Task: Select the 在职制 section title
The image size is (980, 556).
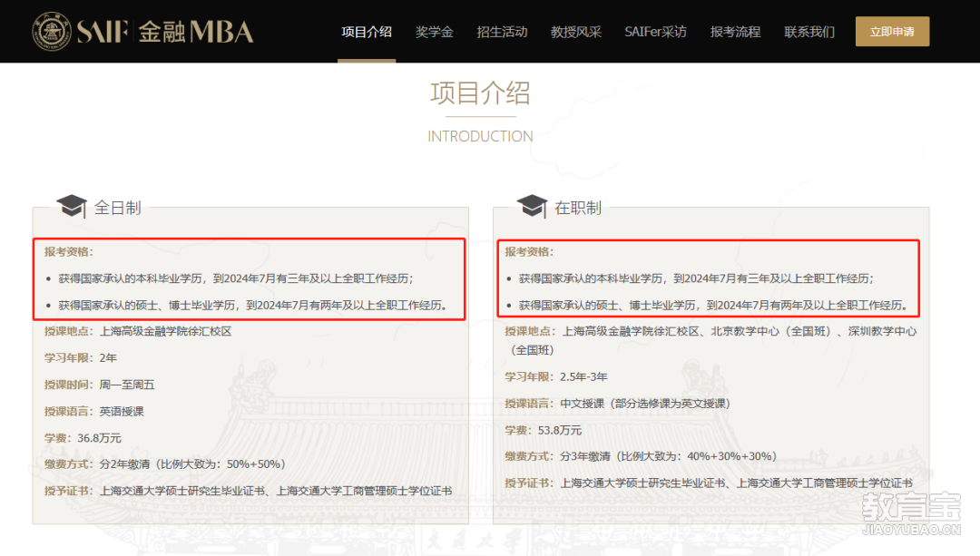Action: click(x=578, y=208)
